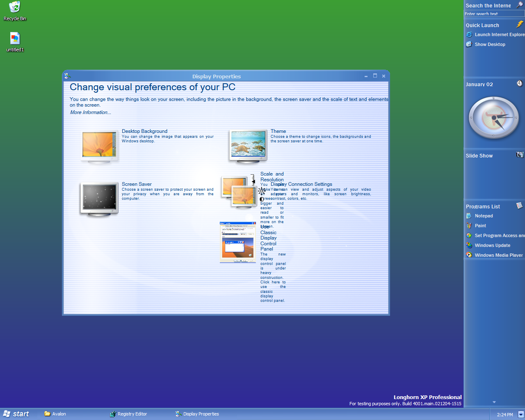
Task: Open the More Information link
Action: pos(90,112)
